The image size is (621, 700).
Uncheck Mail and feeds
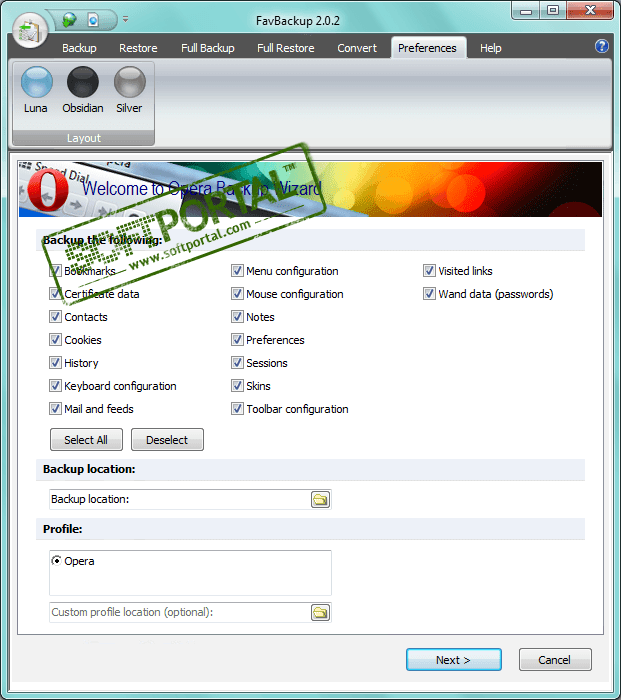click(55, 408)
